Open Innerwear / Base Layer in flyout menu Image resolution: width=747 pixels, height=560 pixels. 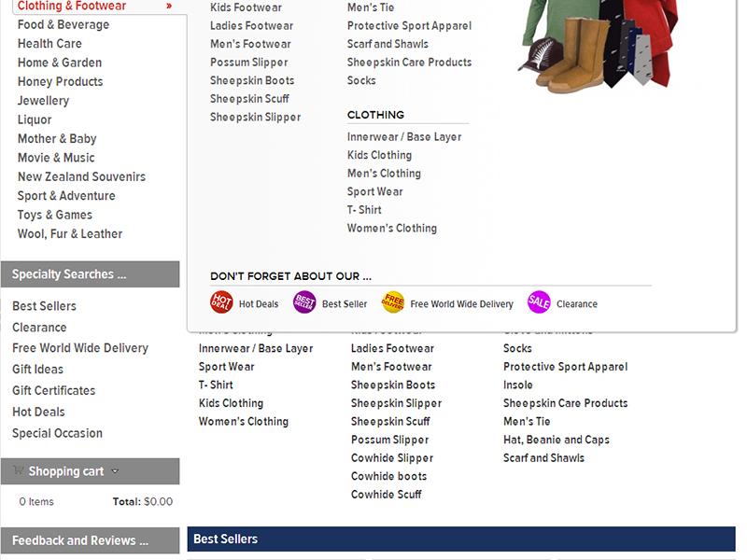click(404, 136)
